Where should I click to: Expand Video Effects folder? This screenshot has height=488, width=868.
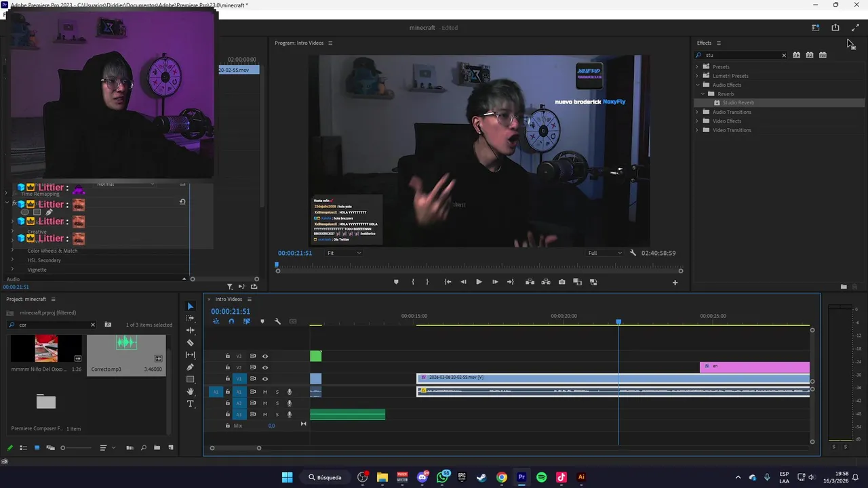pyautogui.click(x=697, y=121)
